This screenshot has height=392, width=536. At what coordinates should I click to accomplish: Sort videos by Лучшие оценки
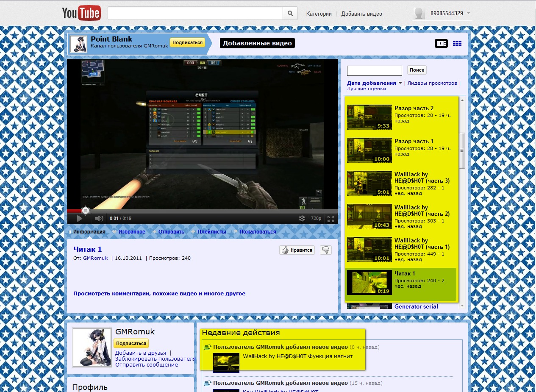click(367, 89)
